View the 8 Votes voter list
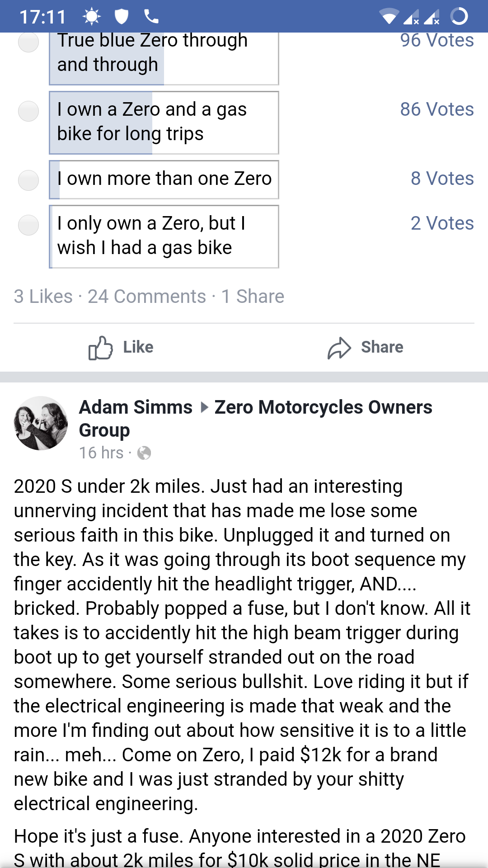Viewport: 488px width, 868px height. (x=442, y=179)
